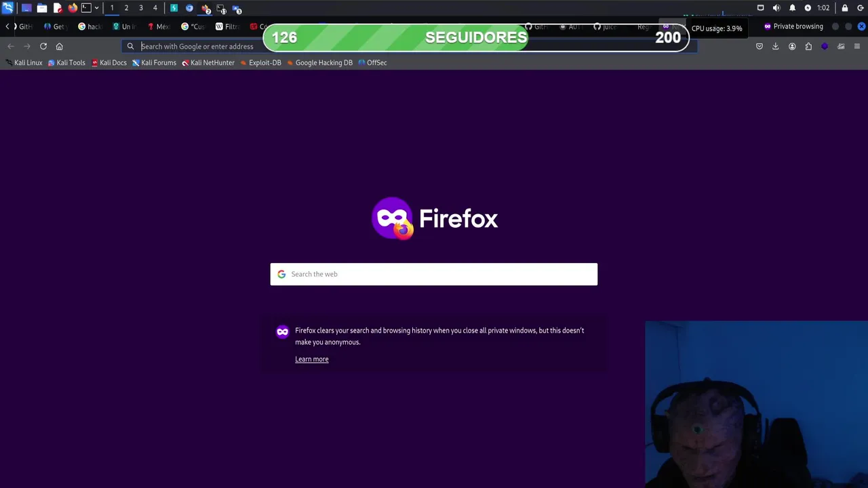Open the volume control in the tray

(776, 8)
